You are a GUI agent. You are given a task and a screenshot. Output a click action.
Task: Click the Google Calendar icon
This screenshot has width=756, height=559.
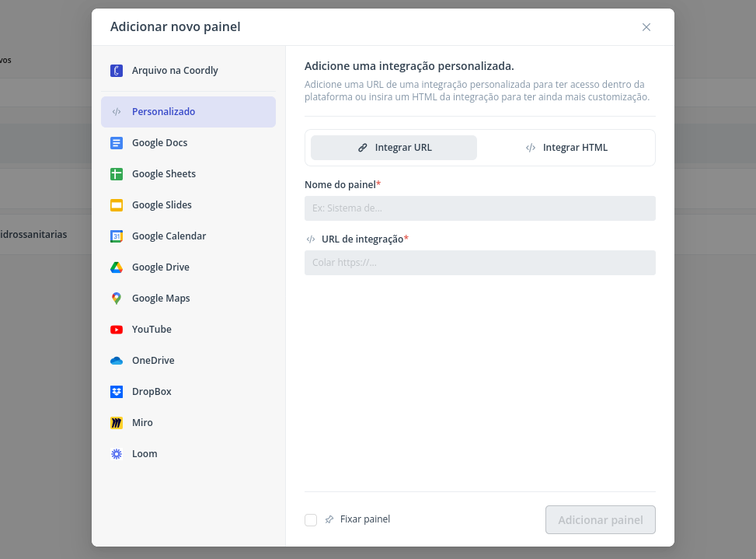(x=117, y=236)
